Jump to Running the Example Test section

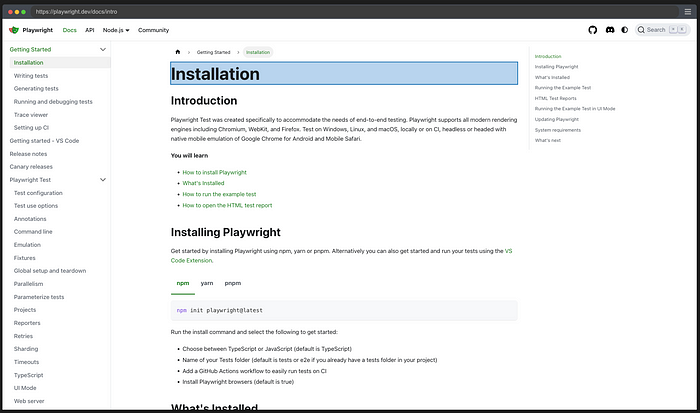[x=563, y=88]
